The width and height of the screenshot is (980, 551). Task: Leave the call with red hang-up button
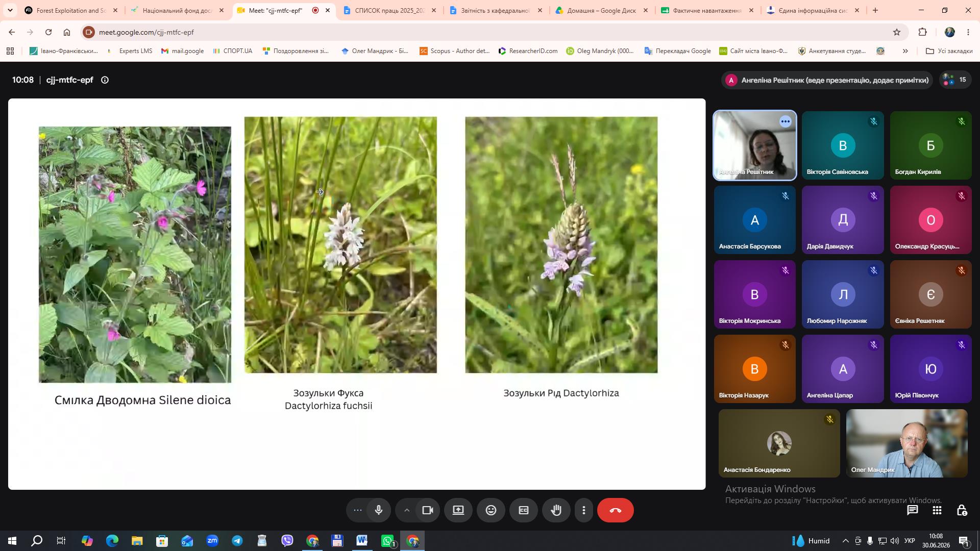click(615, 510)
